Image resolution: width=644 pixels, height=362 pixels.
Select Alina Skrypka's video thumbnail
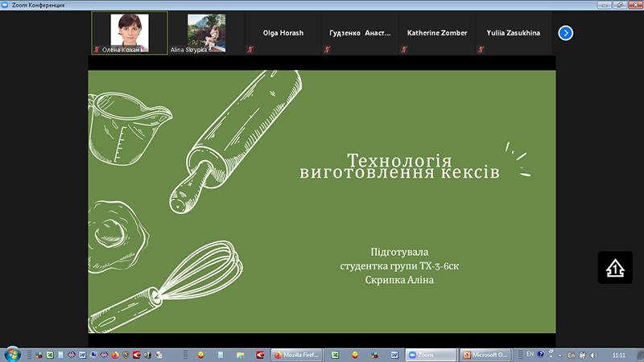click(206, 33)
